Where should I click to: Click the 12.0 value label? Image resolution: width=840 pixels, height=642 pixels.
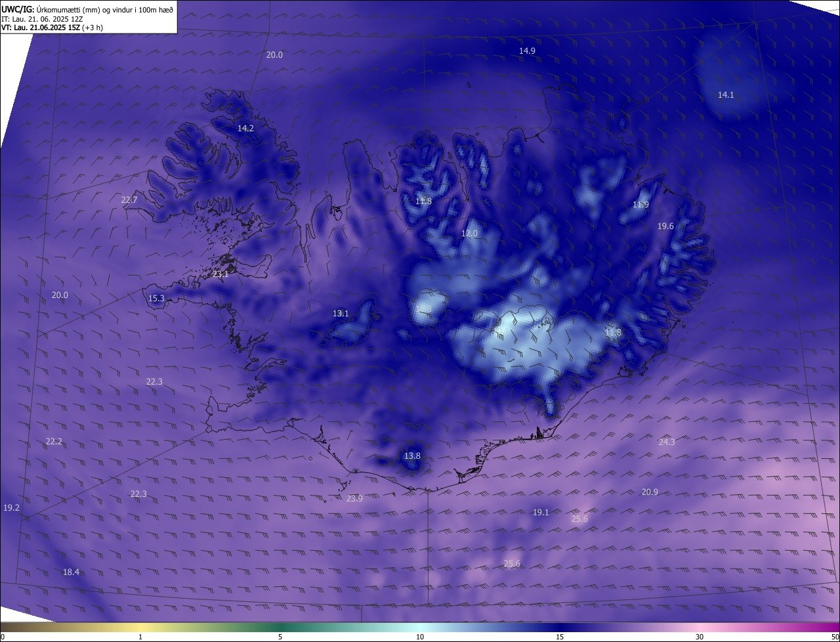tap(469, 233)
